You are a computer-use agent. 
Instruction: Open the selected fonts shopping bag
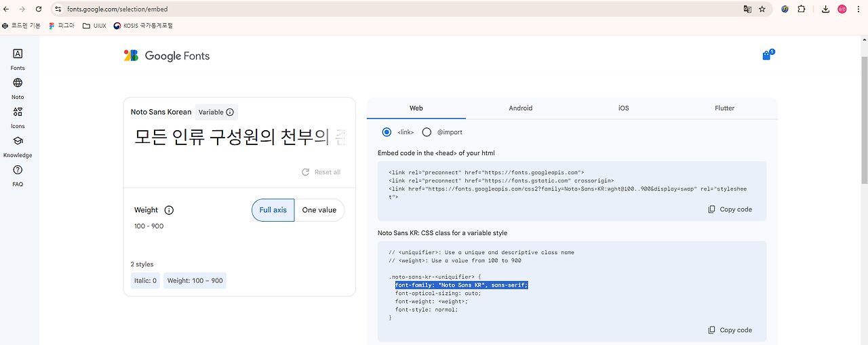(767, 56)
